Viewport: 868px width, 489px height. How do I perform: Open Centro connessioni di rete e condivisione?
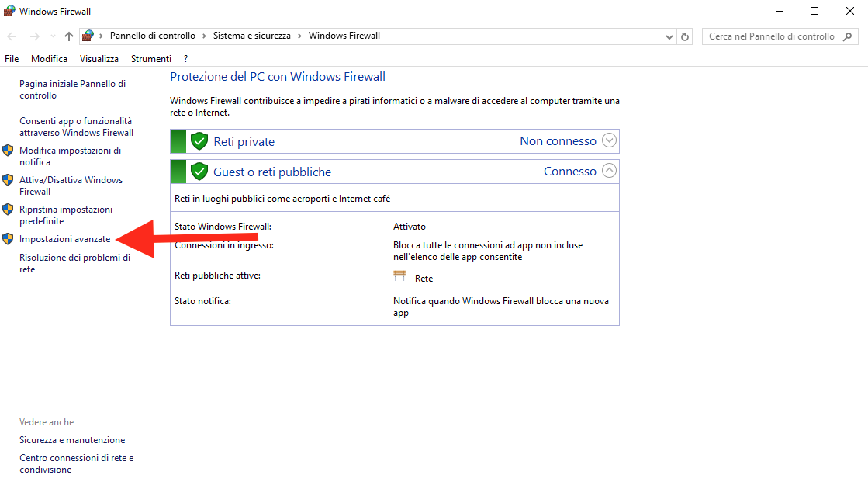[x=77, y=463]
